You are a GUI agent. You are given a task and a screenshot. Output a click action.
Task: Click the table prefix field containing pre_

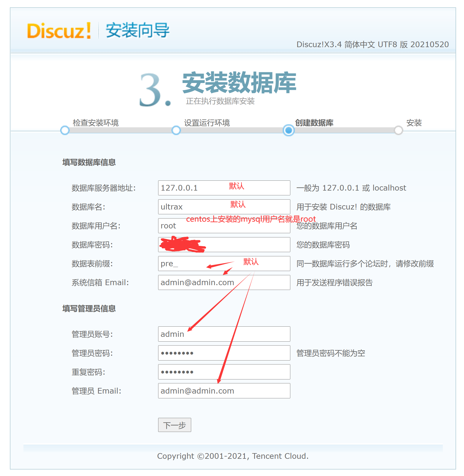(x=224, y=263)
